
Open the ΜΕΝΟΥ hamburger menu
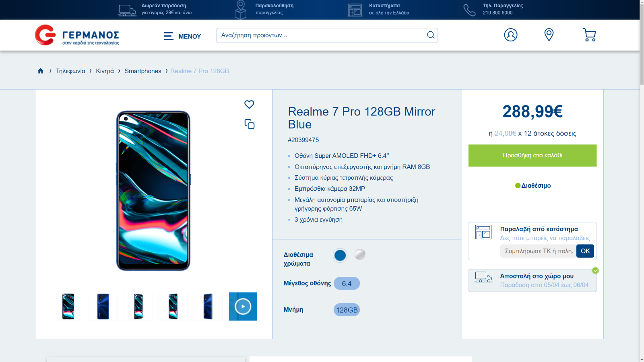click(182, 36)
